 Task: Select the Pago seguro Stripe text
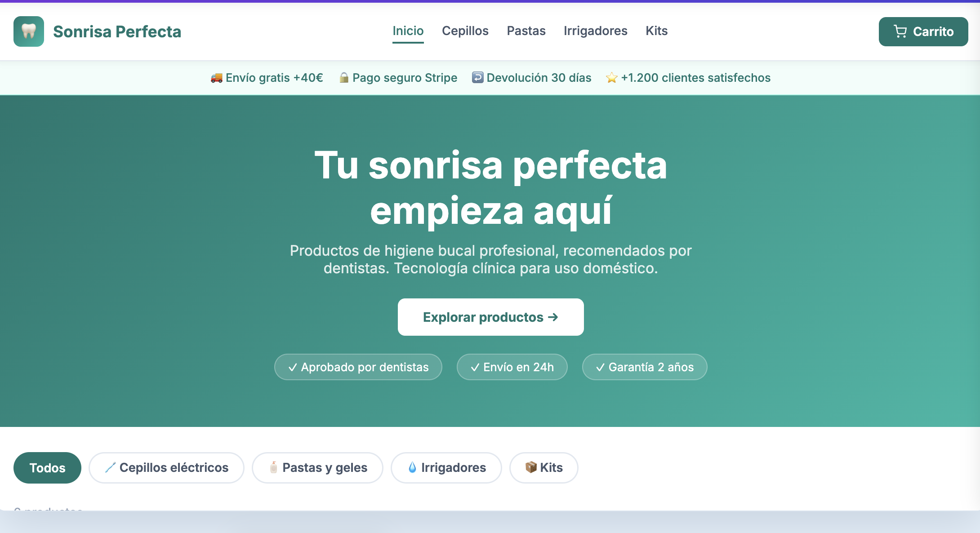pos(405,78)
